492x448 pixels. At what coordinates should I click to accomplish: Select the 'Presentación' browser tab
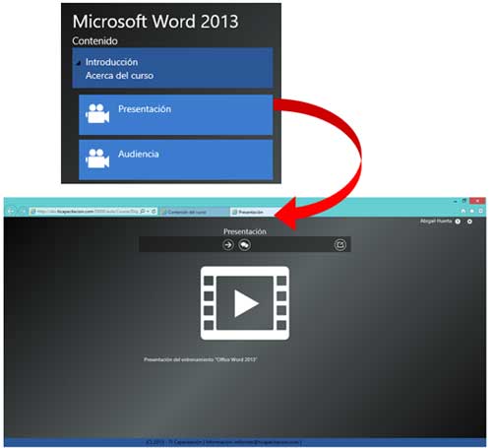(253, 212)
